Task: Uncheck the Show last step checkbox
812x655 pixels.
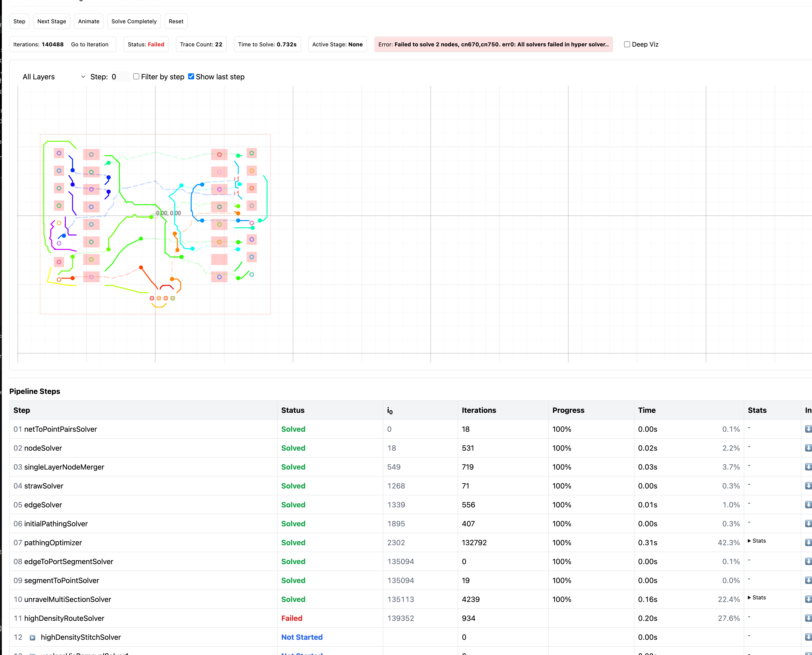Action: click(191, 77)
